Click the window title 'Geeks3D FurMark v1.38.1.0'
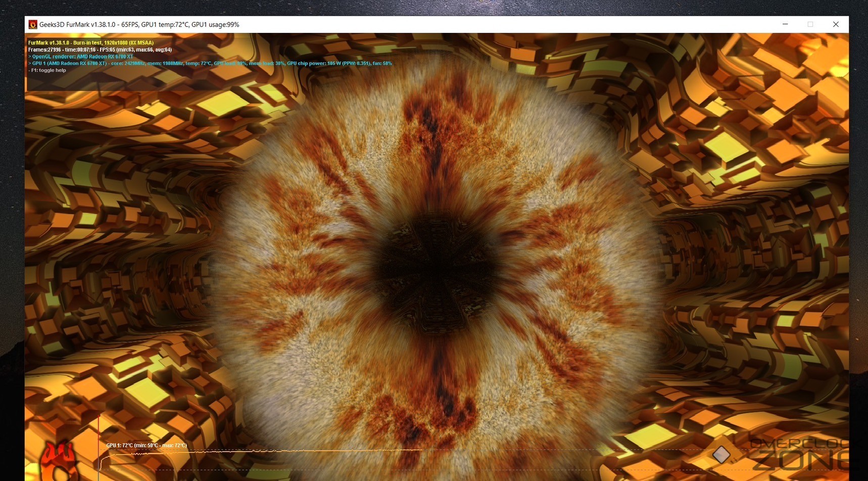The width and height of the screenshot is (868, 481). (77, 24)
